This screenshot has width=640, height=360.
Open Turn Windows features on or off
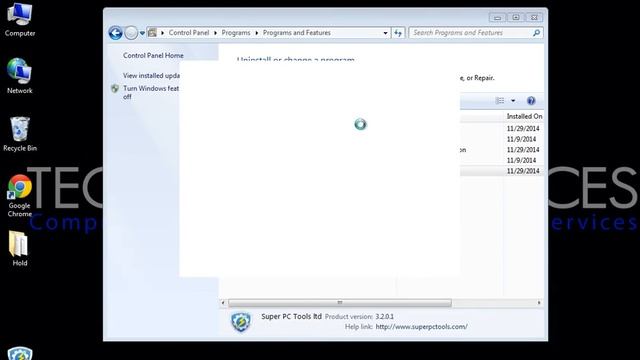(x=151, y=92)
